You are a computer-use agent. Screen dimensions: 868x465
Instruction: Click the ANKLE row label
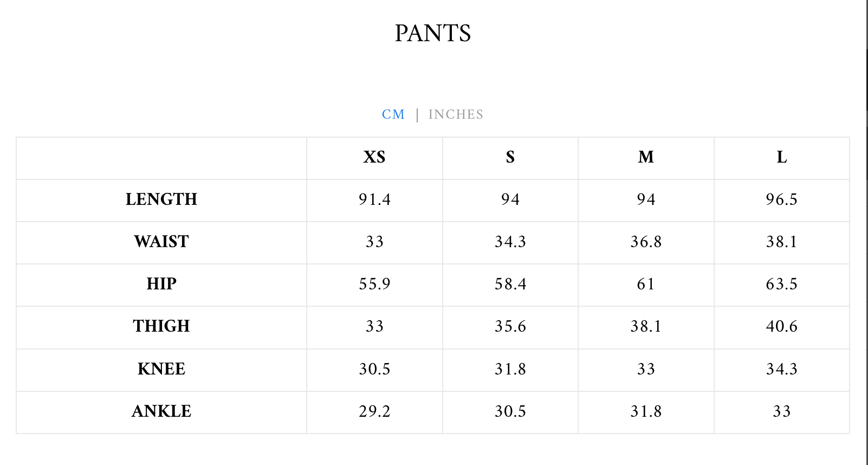[161, 411]
